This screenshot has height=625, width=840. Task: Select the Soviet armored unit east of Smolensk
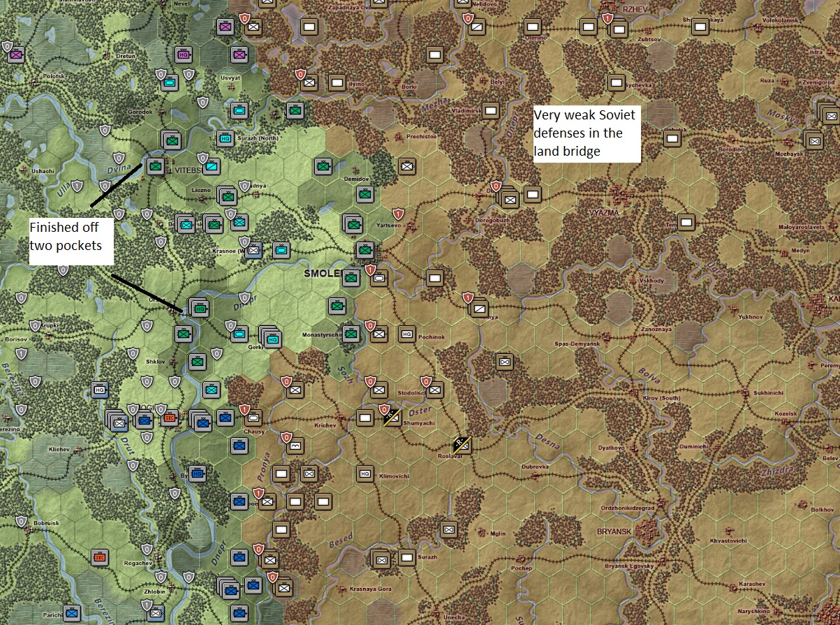pyautogui.click(x=379, y=278)
